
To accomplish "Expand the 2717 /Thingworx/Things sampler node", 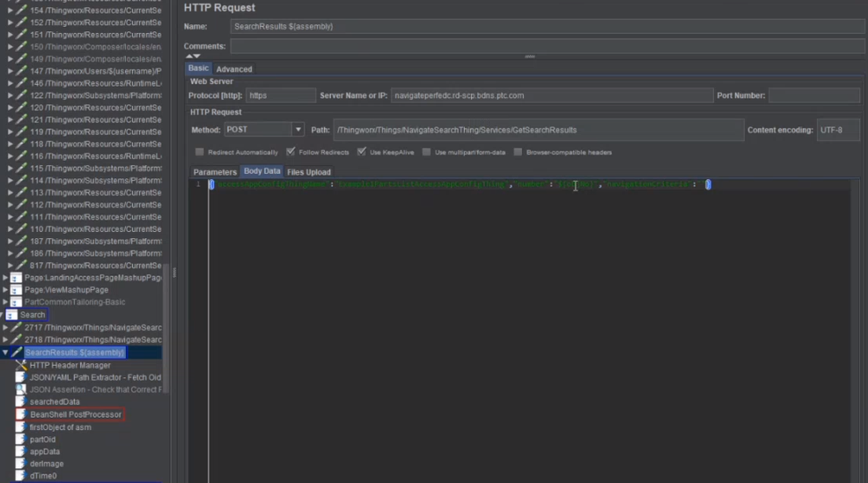I will click(5, 328).
